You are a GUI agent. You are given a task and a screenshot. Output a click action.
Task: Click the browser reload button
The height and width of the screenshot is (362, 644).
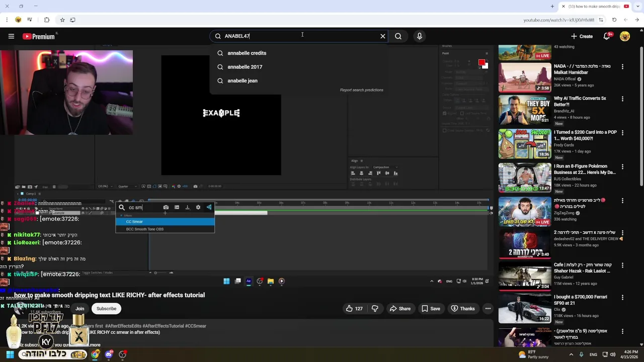pos(614,20)
